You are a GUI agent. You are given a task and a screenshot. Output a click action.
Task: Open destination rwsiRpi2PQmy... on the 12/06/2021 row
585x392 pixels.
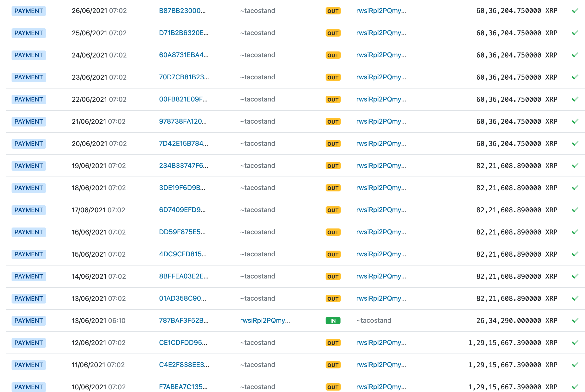click(x=381, y=343)
